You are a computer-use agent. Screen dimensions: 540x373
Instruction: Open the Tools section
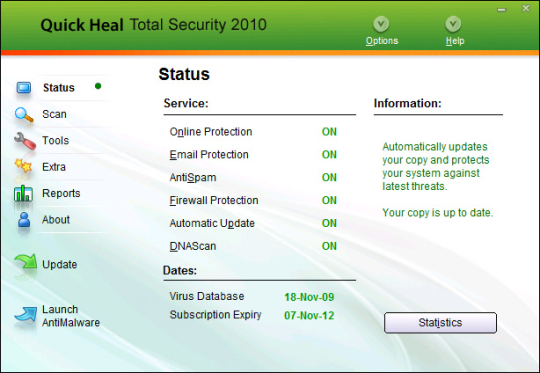(x=55, y=141)
